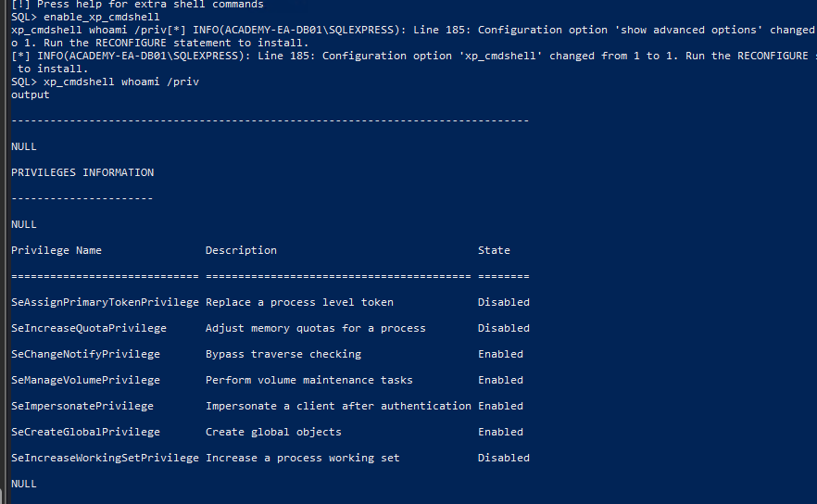The height and width of the screenshot is (504, 817).
Task: Click the SeAssignPrimaryTokenPrivilege entry
Action: click(x=105, y=302)
